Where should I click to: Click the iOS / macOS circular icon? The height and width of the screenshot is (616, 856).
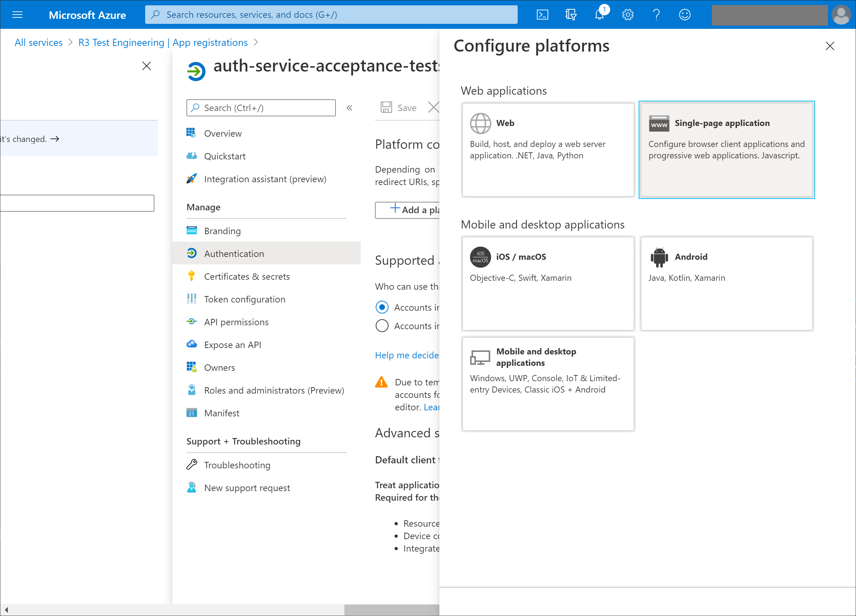480,257
